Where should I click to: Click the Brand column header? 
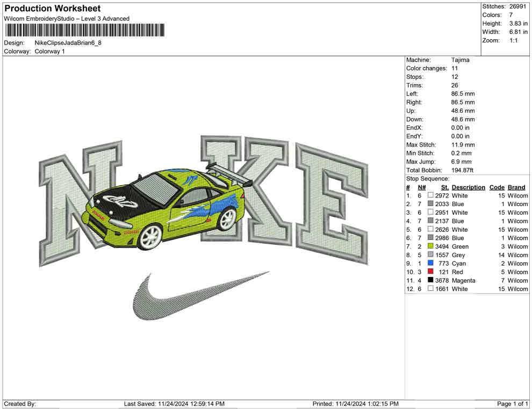point(516,187)
